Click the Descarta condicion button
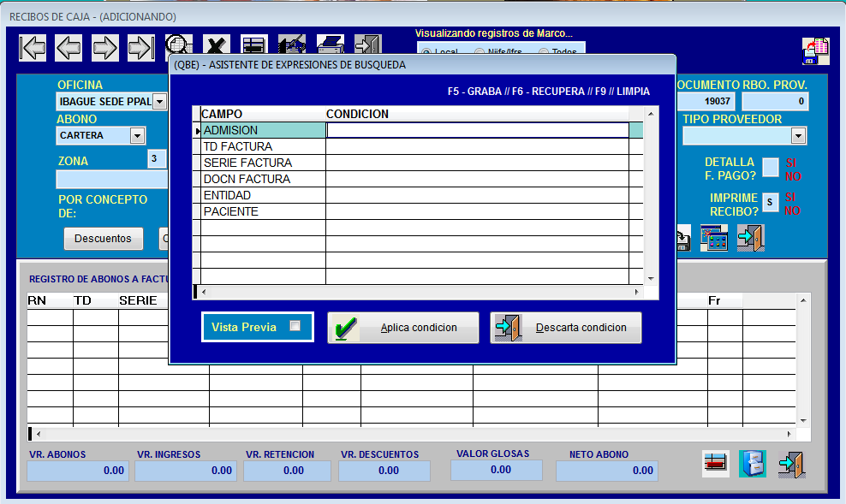The image size is (846, 504). click(566, 328)
